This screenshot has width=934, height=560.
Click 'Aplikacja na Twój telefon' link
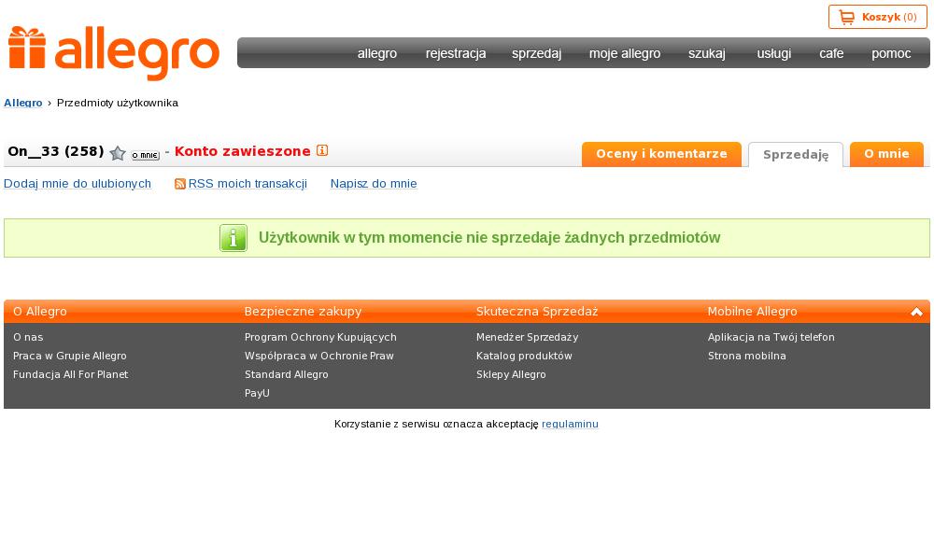click(x=771, y=338)
